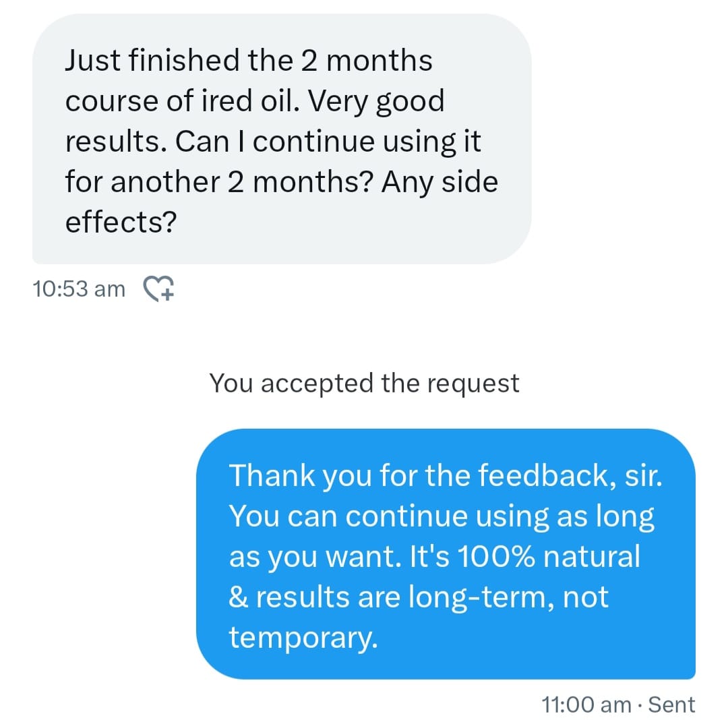Tap the "You accepted the request" notice
728x720 pixels.
pos(364,383)
